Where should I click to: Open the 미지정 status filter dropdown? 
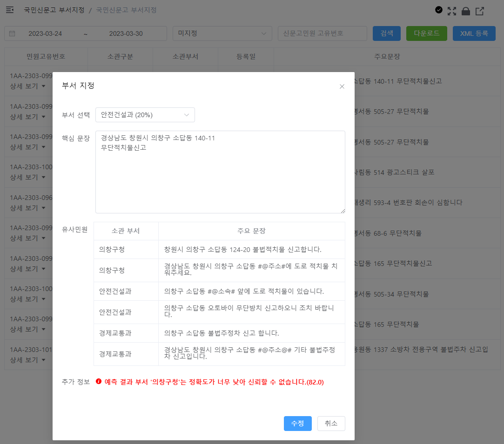222,33
